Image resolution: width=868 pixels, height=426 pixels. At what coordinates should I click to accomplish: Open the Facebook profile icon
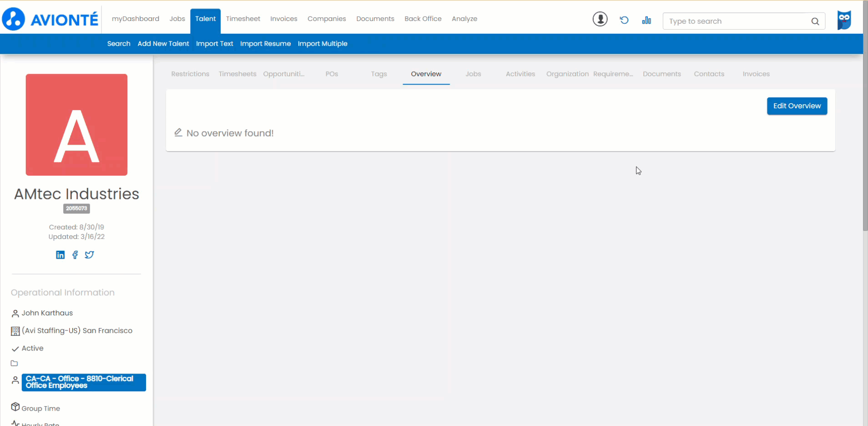coord(75,255)
